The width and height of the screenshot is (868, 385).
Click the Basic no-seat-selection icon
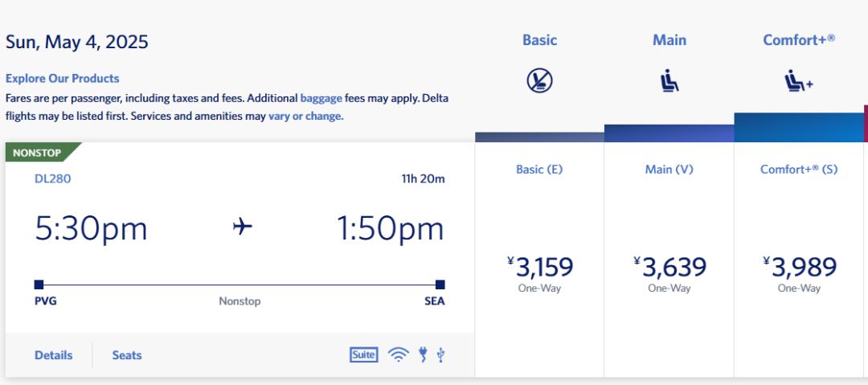[x=539, y=81]
